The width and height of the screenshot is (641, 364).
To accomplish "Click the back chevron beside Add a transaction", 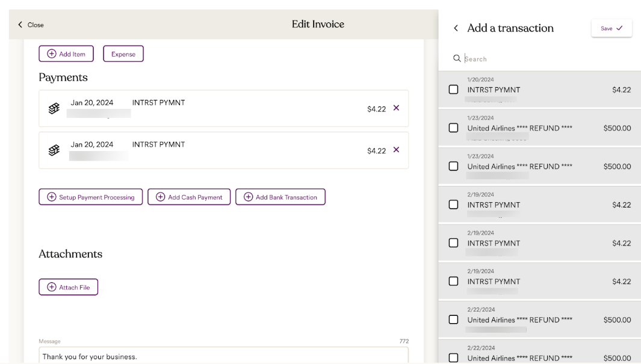I will pos(456,28).
